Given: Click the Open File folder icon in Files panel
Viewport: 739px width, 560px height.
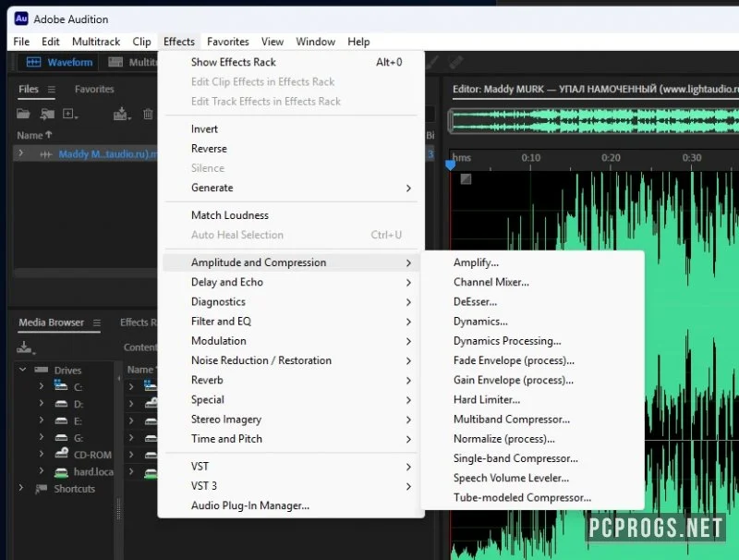Looking at the screenshot, I should pos(23,114).
